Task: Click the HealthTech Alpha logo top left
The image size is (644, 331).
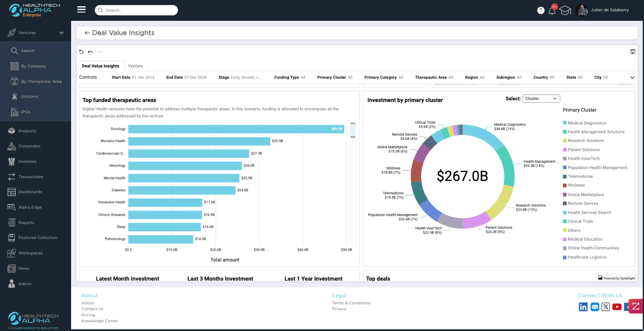Action: (35, 10)
